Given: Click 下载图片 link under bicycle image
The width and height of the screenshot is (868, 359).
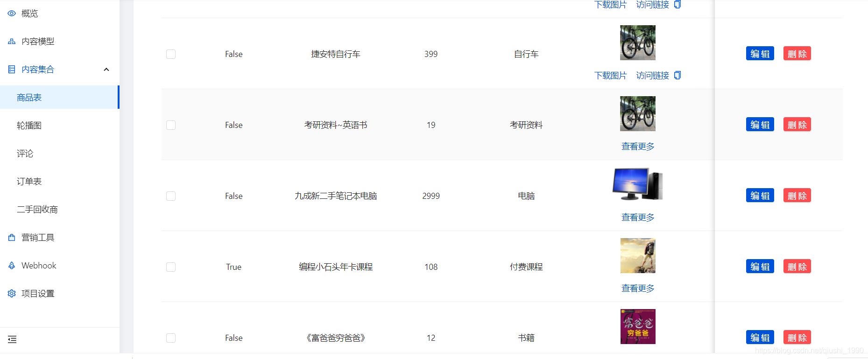Looking at the screenshot, I should (x=610, y=76).
